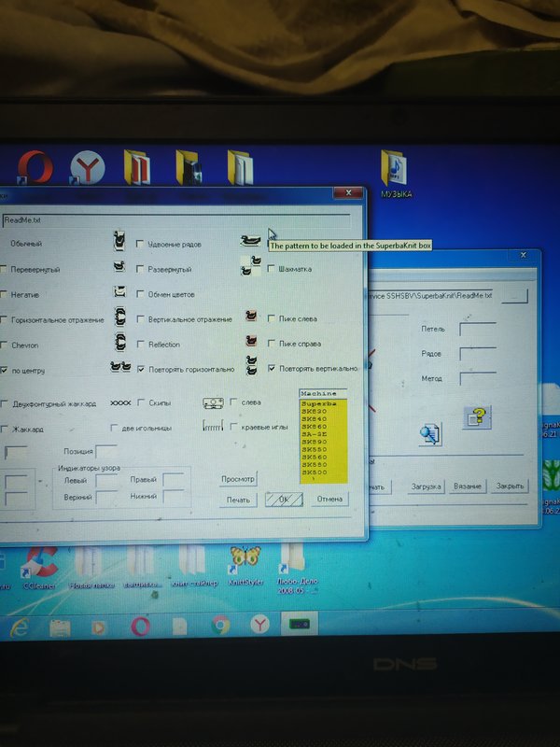The height and width of the screenshot is (747, 560).
Task: Click the Петель input field
Action: (x=478, y=329)
